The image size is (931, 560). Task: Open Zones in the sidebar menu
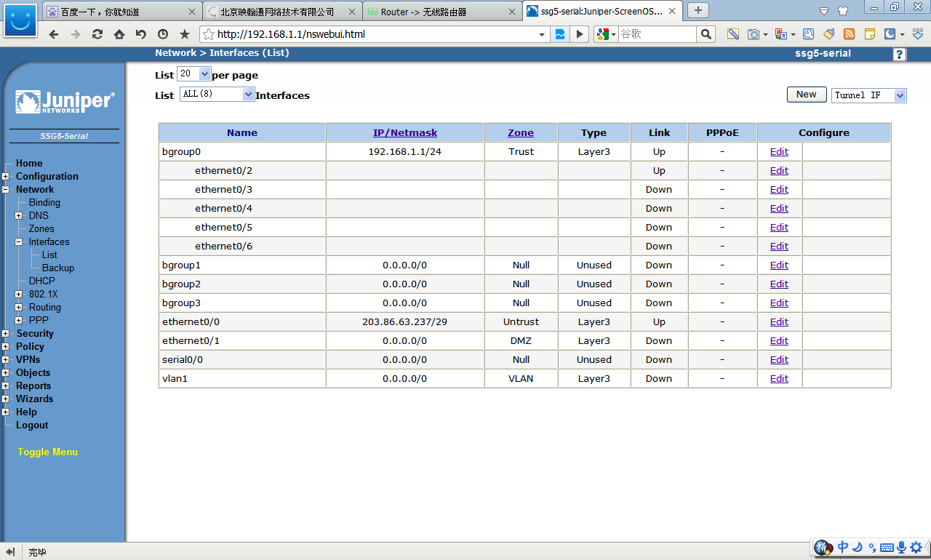click(41, 229)
